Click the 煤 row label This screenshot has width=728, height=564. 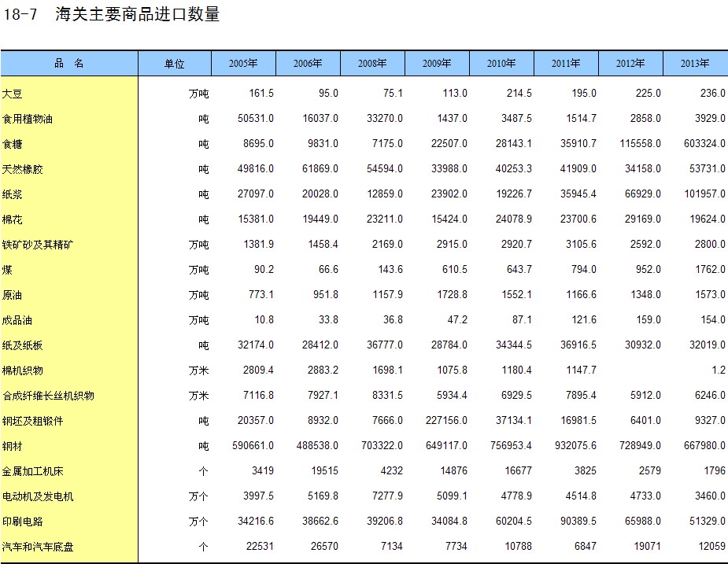(x=7, y=270)
